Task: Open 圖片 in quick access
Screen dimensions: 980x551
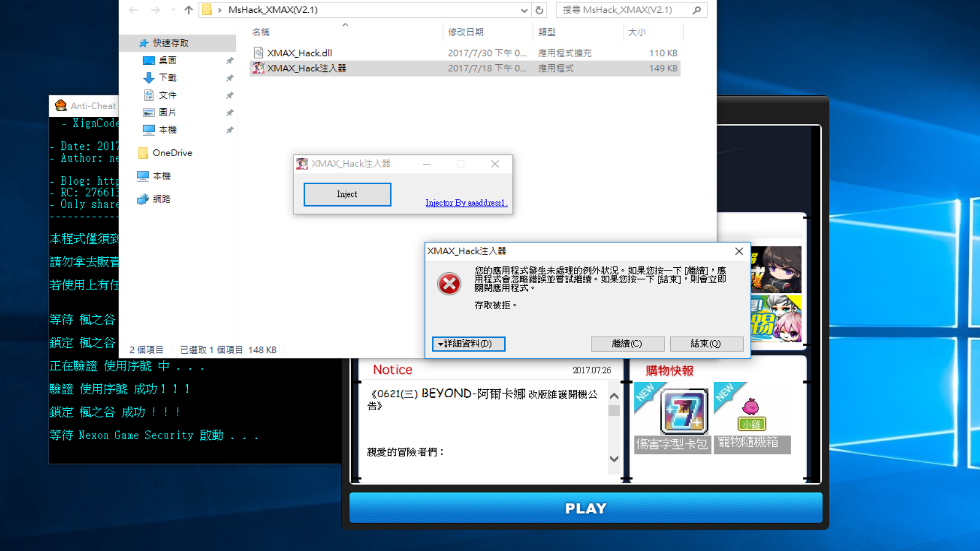Action: (x=168, y=112)
